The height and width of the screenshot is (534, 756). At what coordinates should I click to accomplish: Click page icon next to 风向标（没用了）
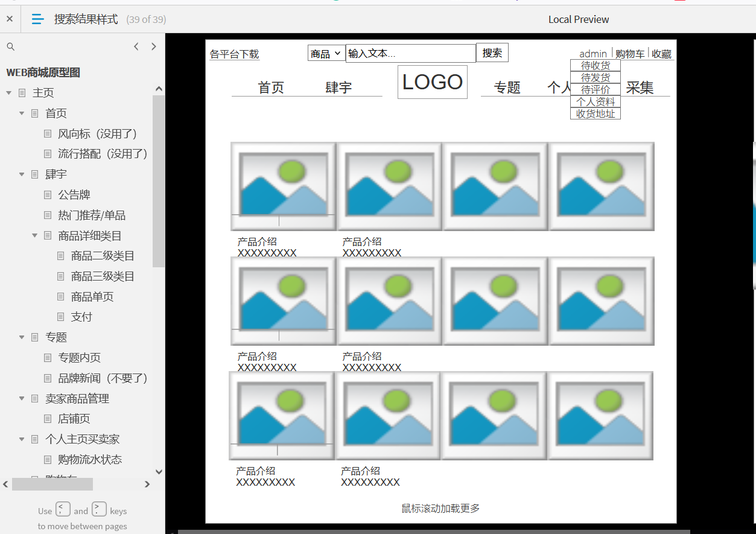(x=48, y=134)
